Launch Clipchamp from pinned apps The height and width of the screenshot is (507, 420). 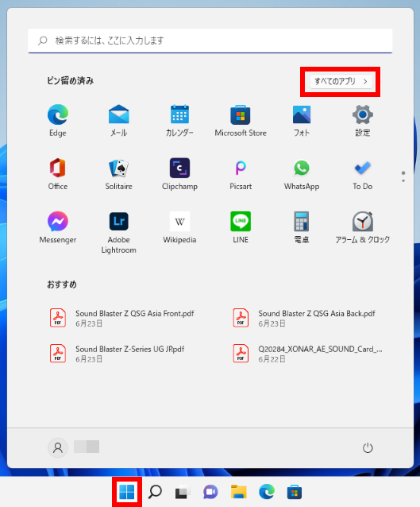(179, 174)
